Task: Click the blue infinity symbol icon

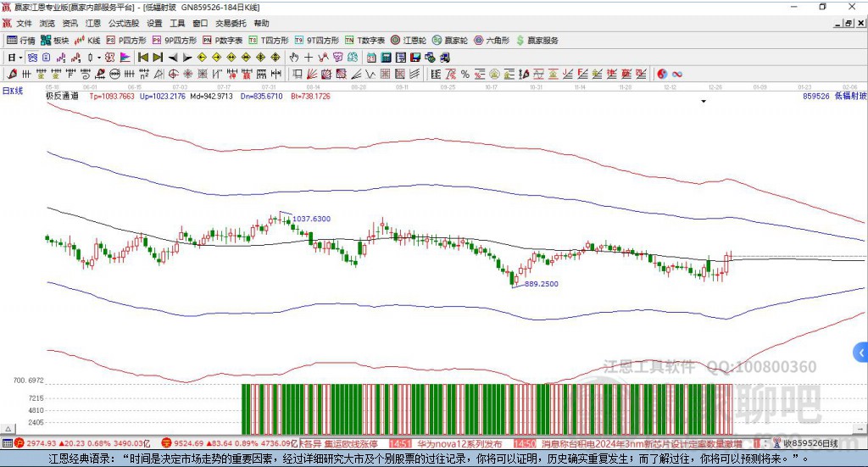Action: (x=677, y=74)
